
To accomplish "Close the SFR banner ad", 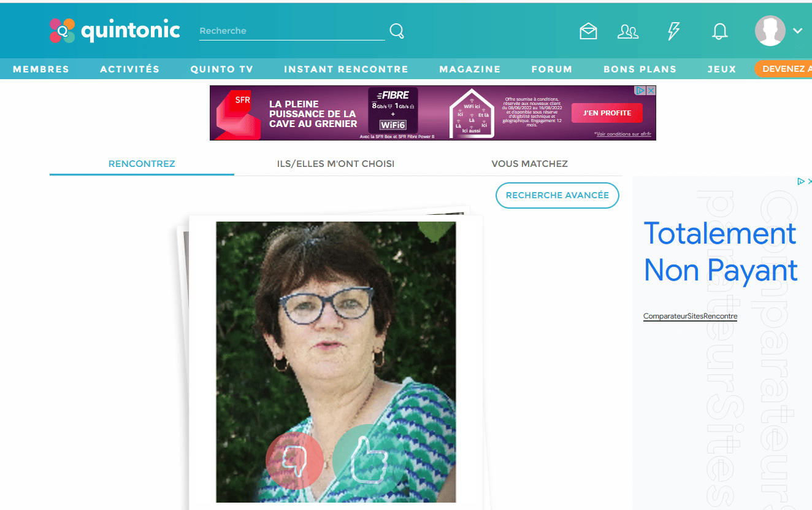I will coord(651,90).
